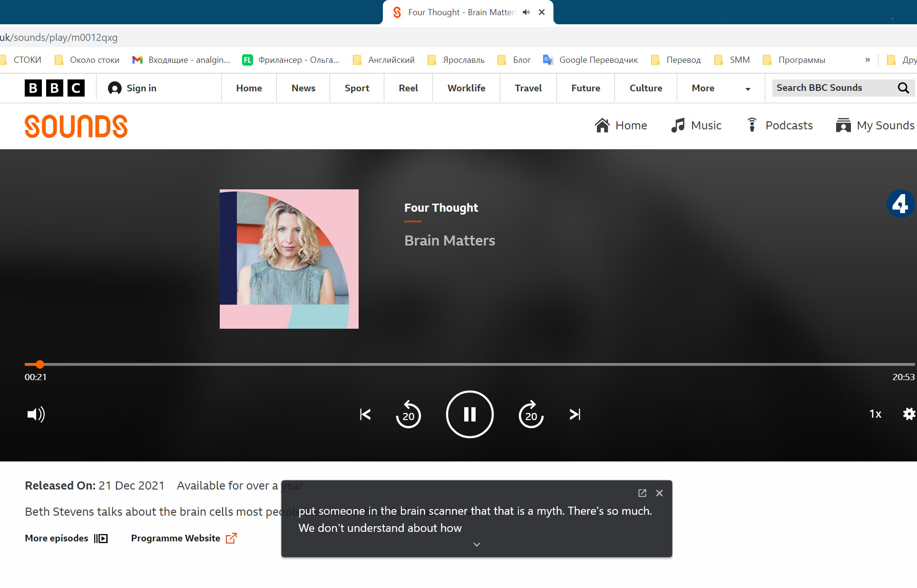
Task: Toggle playback speed at 1x button
Action: click(x=875, y=414)
